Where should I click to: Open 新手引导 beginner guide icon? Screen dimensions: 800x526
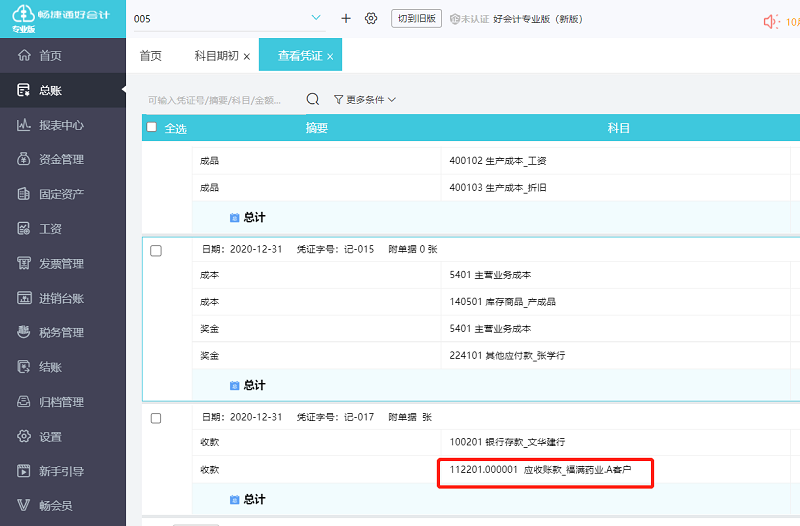click(x=23, y=470)
